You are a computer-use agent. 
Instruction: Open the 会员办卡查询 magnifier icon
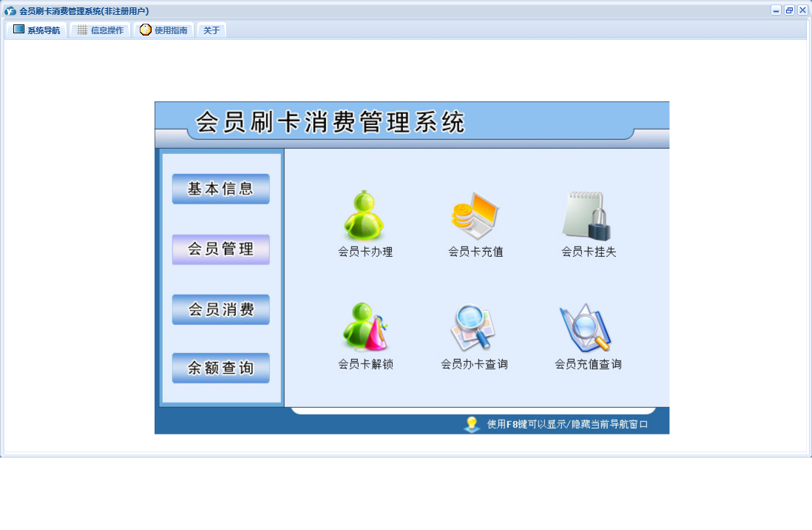click(x=473, y=328)
